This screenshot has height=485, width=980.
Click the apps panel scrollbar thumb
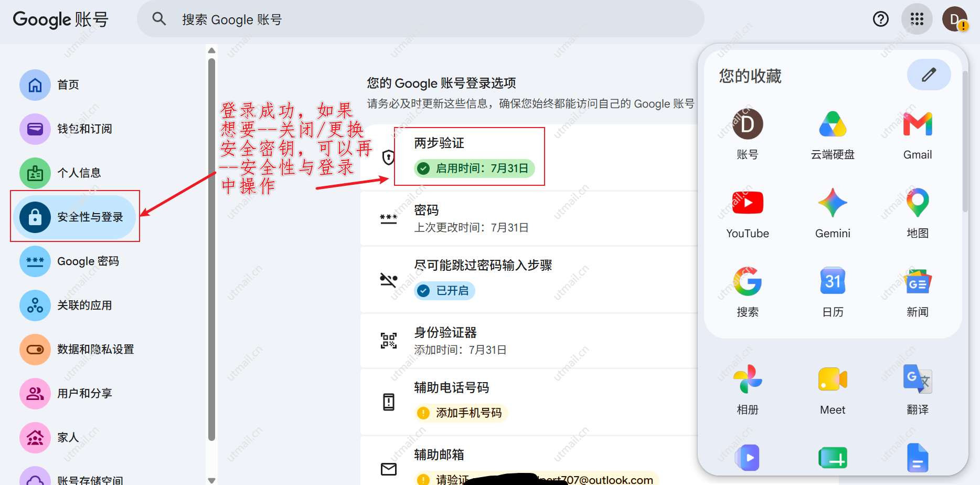pos(965,141)
